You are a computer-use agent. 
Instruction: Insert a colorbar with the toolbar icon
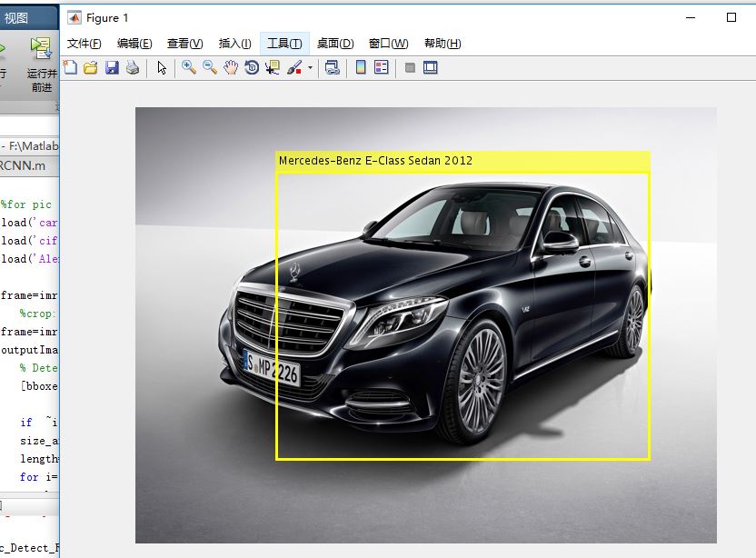361,67
